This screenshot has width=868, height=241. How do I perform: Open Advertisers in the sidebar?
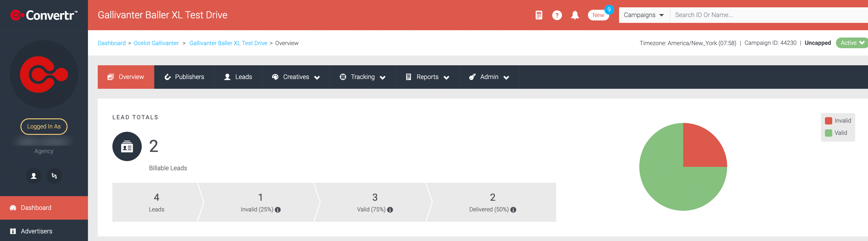tap(44, 231)
